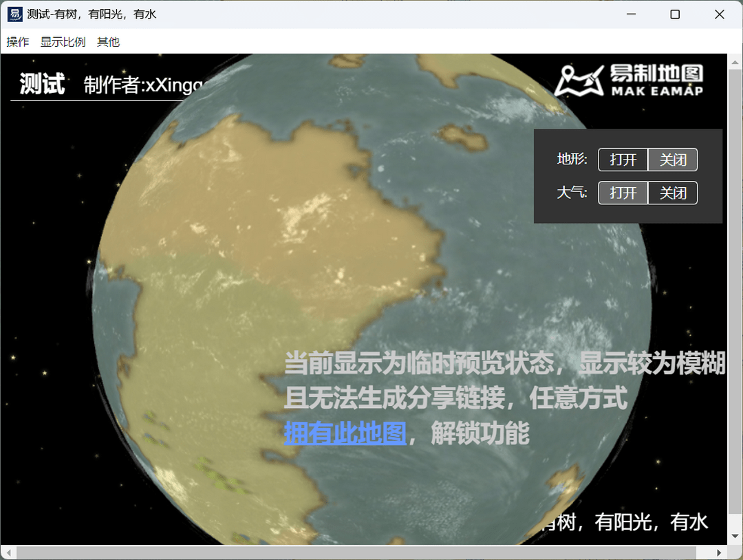This screenshot has height=560, width=743.
Task: Open the 操作 menu
Action: click(x=17, y=41)
